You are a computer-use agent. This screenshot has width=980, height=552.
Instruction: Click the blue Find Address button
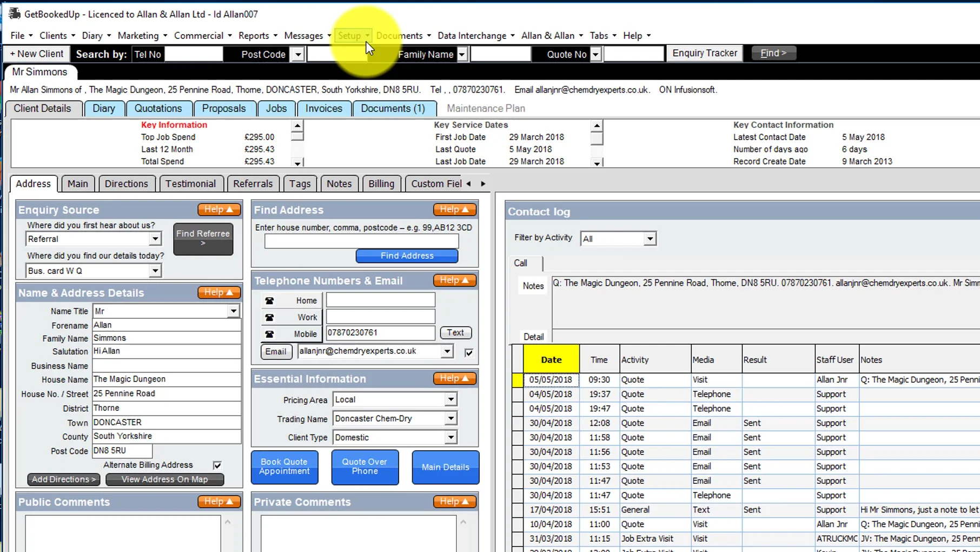point(407,256)
